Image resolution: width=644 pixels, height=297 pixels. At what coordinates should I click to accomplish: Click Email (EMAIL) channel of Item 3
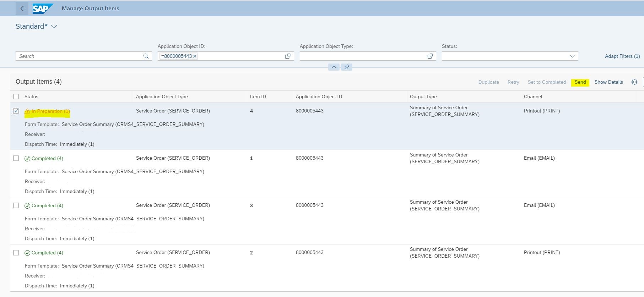pyautogui.click(x=539, y=205)
